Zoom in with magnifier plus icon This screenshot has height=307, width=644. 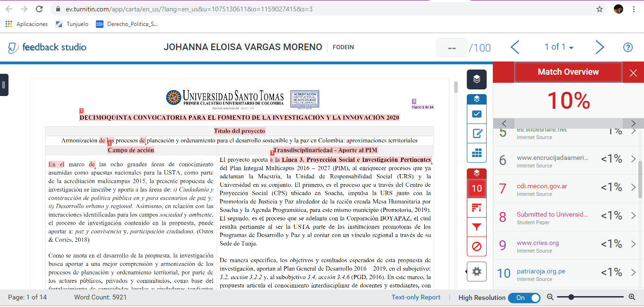pyautogui.click(x=632, y=297)
